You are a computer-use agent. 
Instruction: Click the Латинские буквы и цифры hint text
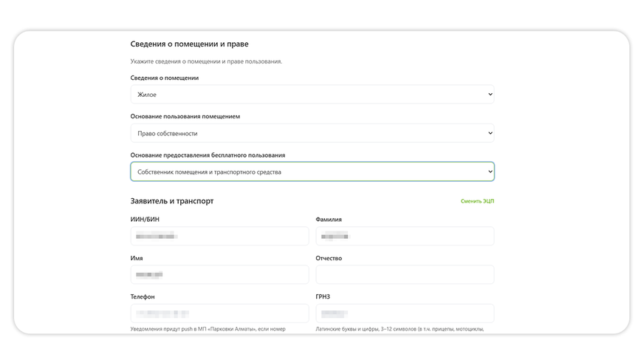click(x=400, y=329)
